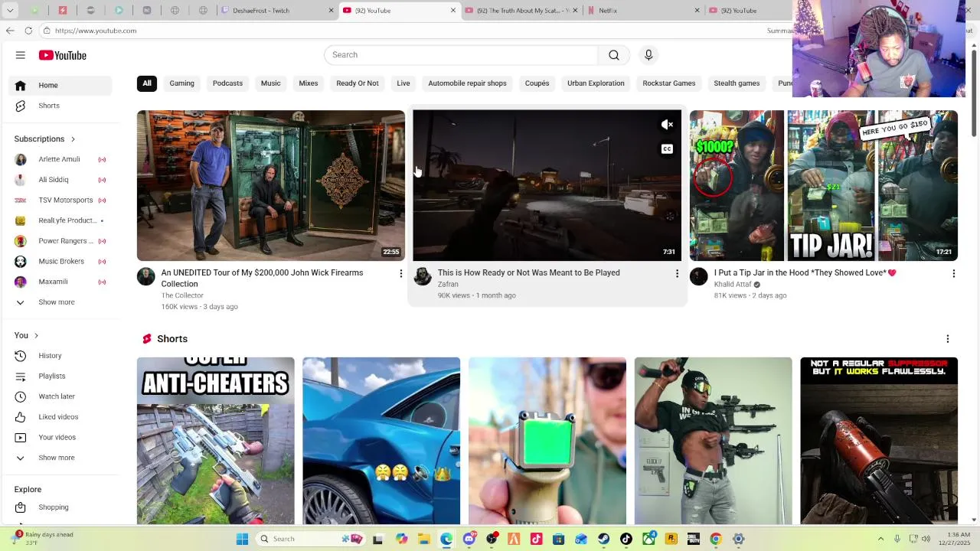The image size is (980, 551).
Task: Open Subscriptions section chevron
Action: pos(73,139)
